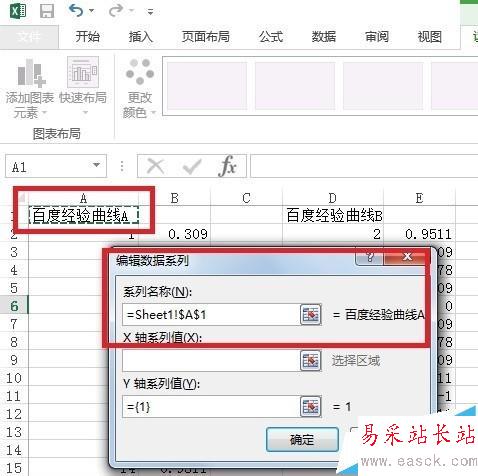Click the 系列名称 input field
The height and width of the screenshot is (476, 478).
point(210,314)
